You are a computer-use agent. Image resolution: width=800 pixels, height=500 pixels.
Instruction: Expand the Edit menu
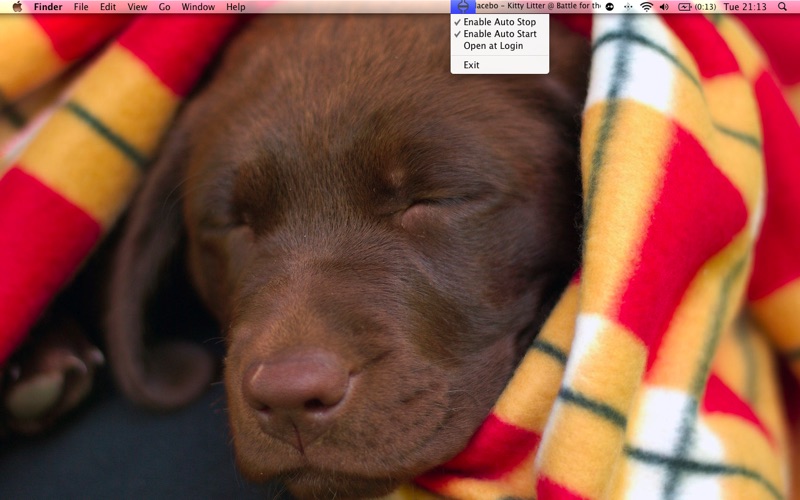(107, 7)
